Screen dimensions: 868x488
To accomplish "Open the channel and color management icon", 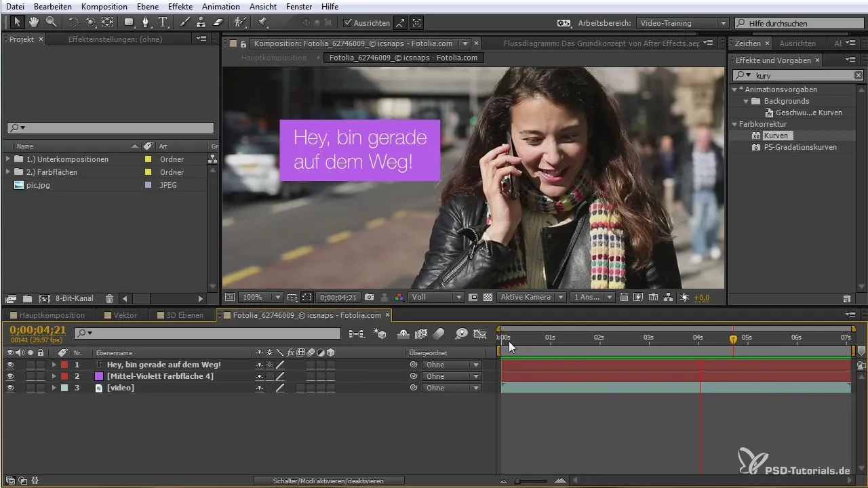I will tap(399, 297).
